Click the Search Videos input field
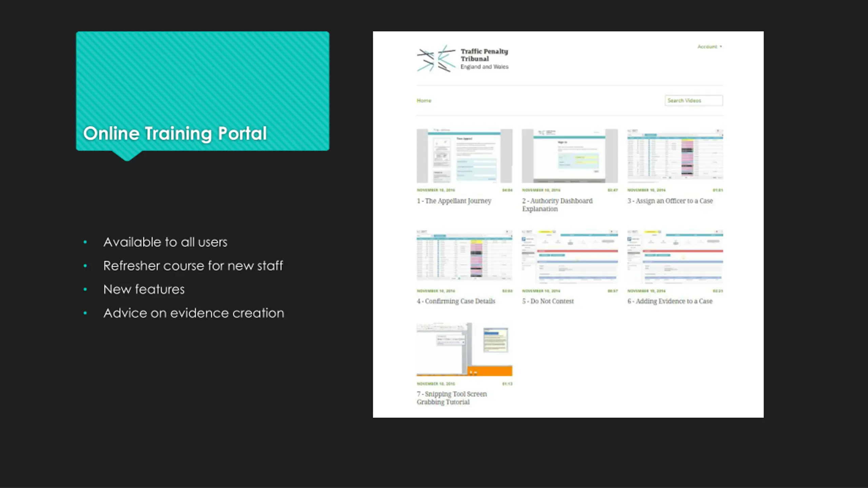 click(693, 101)
